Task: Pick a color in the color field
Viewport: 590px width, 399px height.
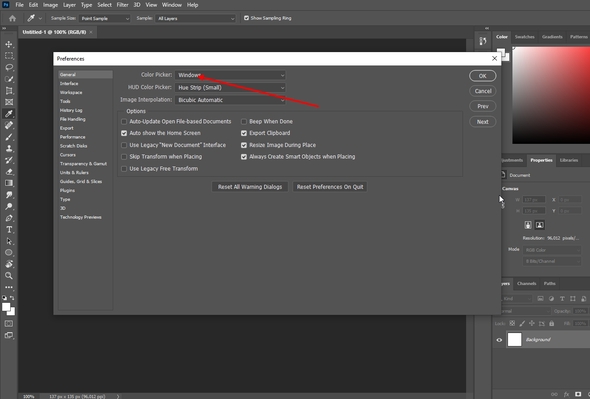Action: (551, 95)
